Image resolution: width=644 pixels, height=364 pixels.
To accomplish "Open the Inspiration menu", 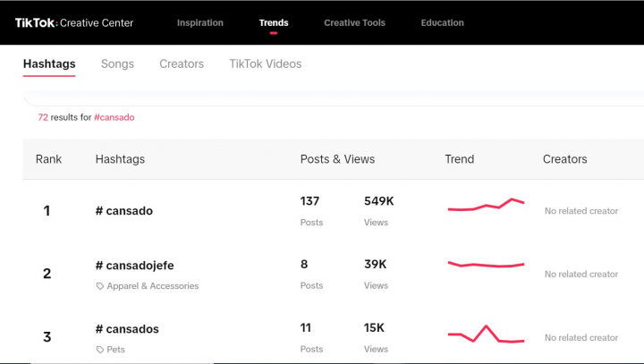I will tap(200, 22).
